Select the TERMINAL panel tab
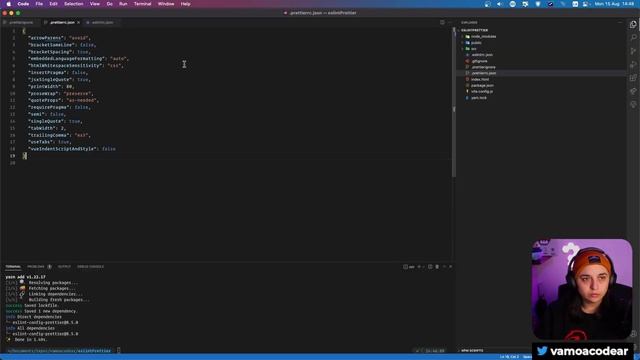This screenshot has height=360, width=640. tap(13, 267)
